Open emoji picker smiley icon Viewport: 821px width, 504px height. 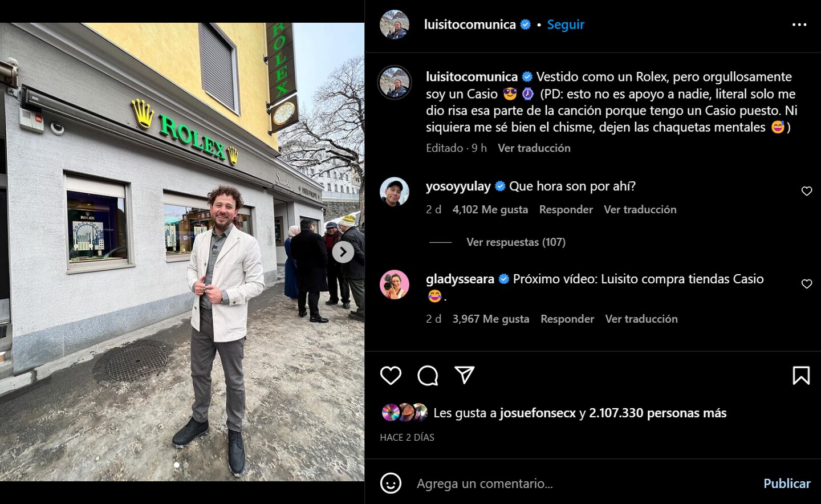tap(391, 483)
